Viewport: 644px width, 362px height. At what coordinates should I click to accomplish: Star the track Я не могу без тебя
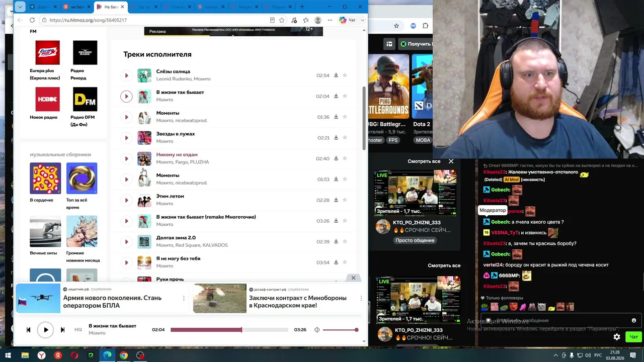tap(345, 262)
